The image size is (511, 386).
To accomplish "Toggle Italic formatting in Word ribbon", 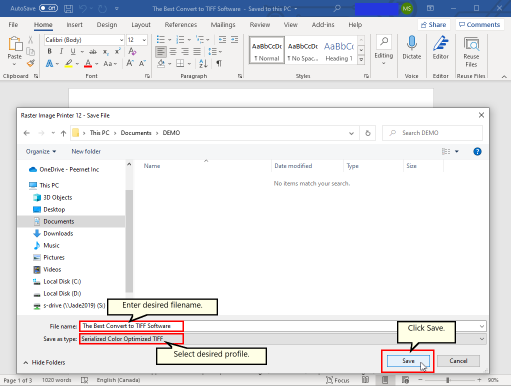I will pyautogui.click(x=61, y=51).
